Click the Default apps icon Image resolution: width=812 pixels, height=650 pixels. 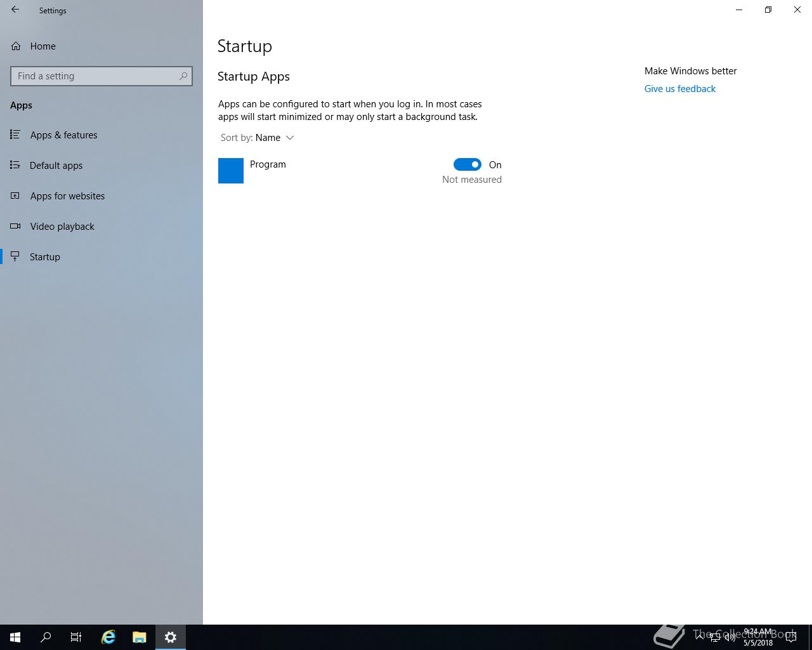(x=15, y=165)
